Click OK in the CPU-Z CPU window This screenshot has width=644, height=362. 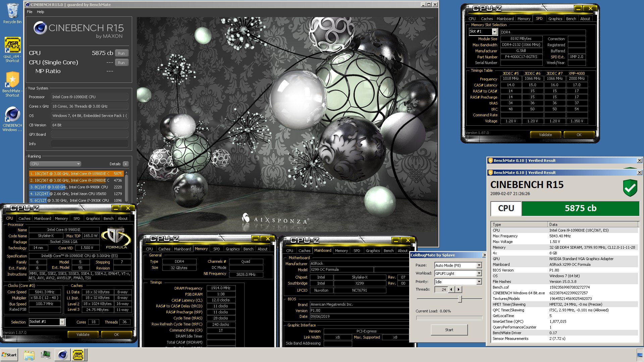(x=116, y=335)
